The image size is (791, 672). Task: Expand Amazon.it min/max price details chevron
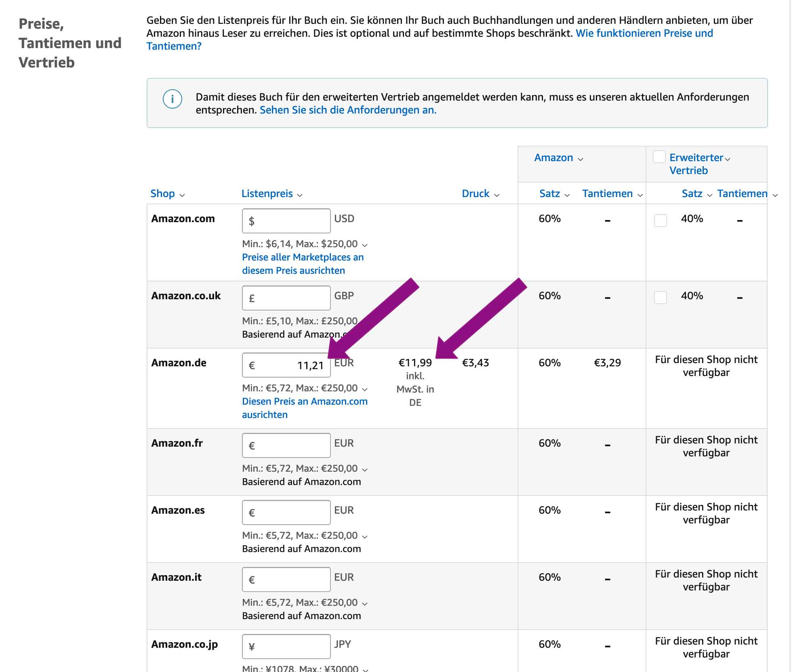point(365,604)
